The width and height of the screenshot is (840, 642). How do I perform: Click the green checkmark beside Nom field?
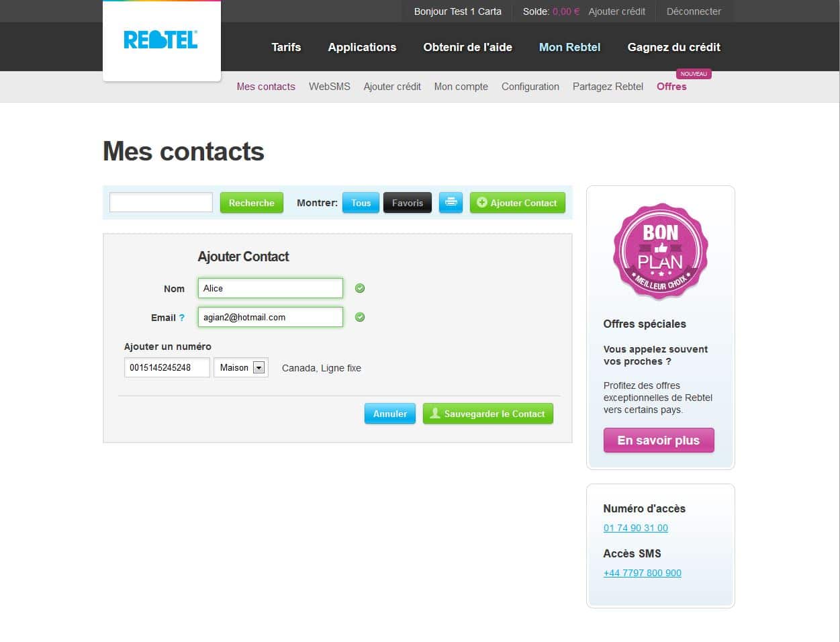pos(360,288)
